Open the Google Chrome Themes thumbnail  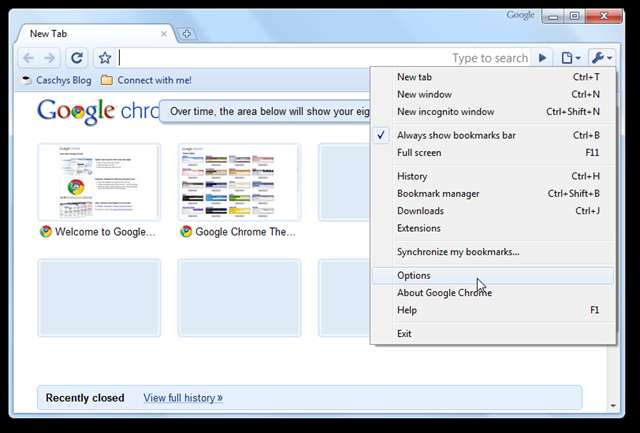(x=239, y=182)
